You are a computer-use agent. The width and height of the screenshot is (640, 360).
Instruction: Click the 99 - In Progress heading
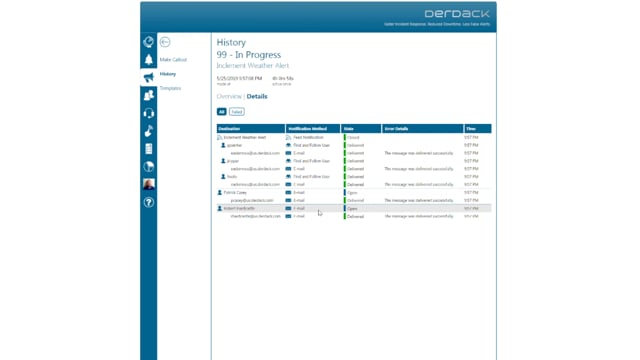coord(249,55)
